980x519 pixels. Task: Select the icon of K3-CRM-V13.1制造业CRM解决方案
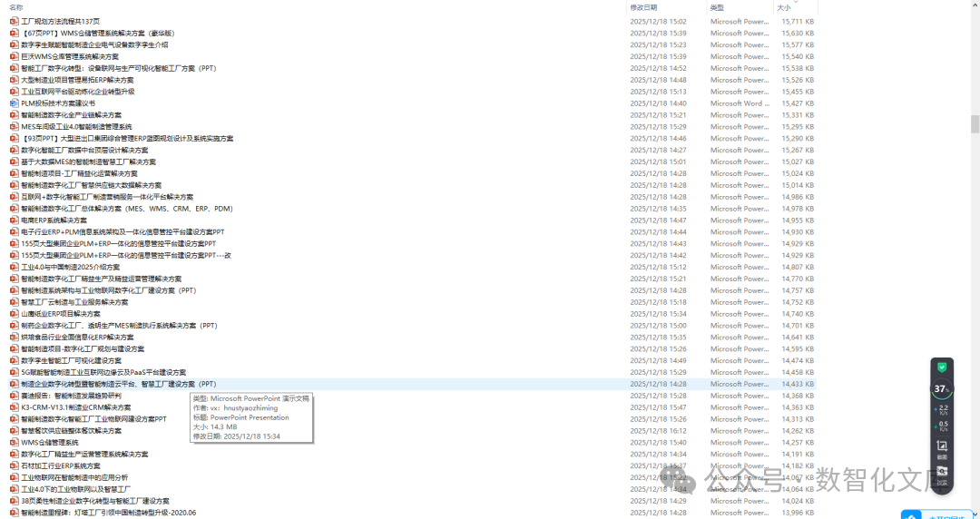[x=15, y=407]
